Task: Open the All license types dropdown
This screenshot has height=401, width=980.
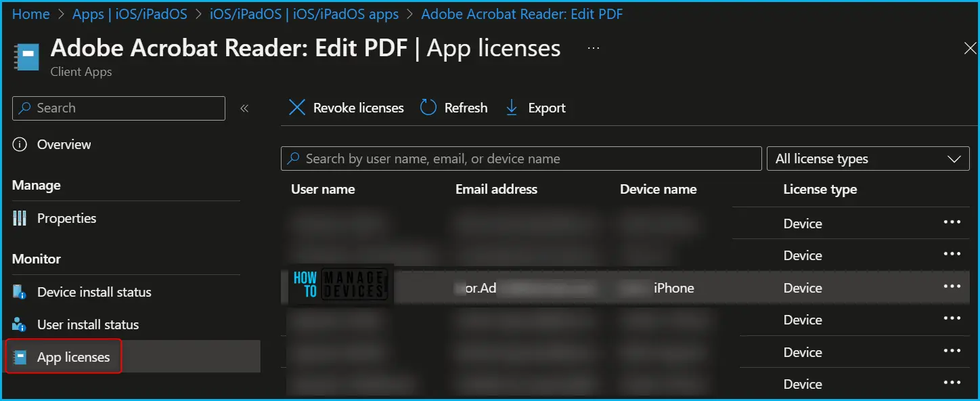Action: coord(868,159)
